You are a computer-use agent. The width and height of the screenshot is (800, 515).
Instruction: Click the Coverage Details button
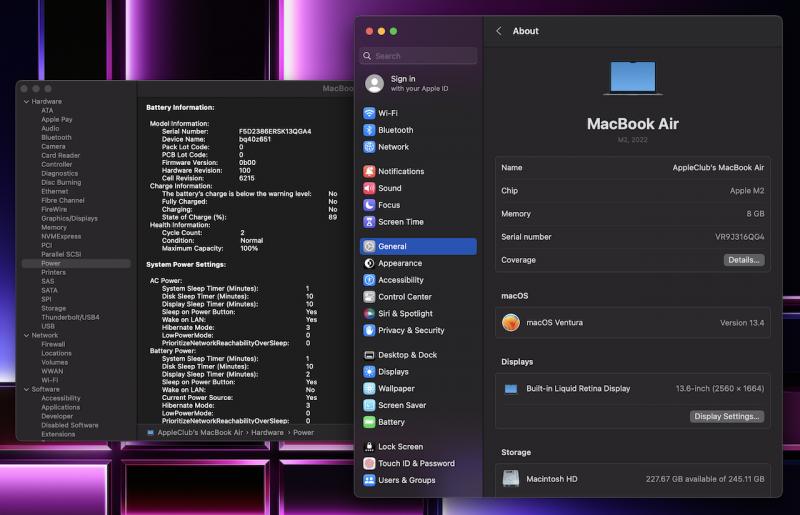coord(743,260)
